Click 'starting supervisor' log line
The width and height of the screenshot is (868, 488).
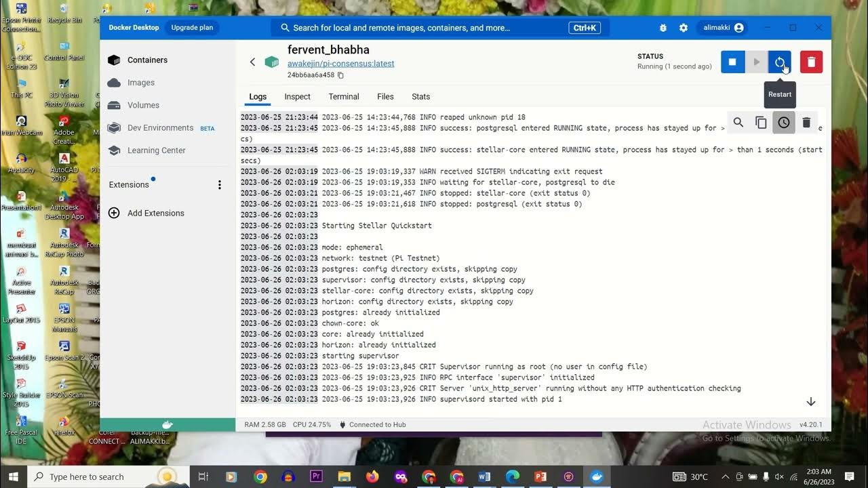[360, 356]
